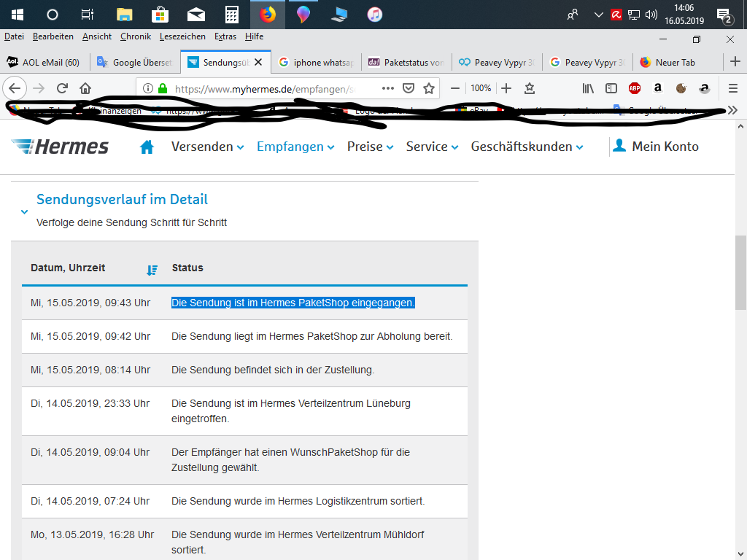
Task: Open Mein Konto
Action: 656,146
